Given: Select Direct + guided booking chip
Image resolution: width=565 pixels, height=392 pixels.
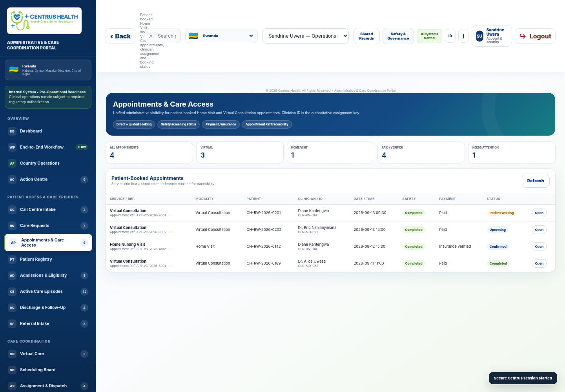Looking at the screenshot, I should coord(134,124).
